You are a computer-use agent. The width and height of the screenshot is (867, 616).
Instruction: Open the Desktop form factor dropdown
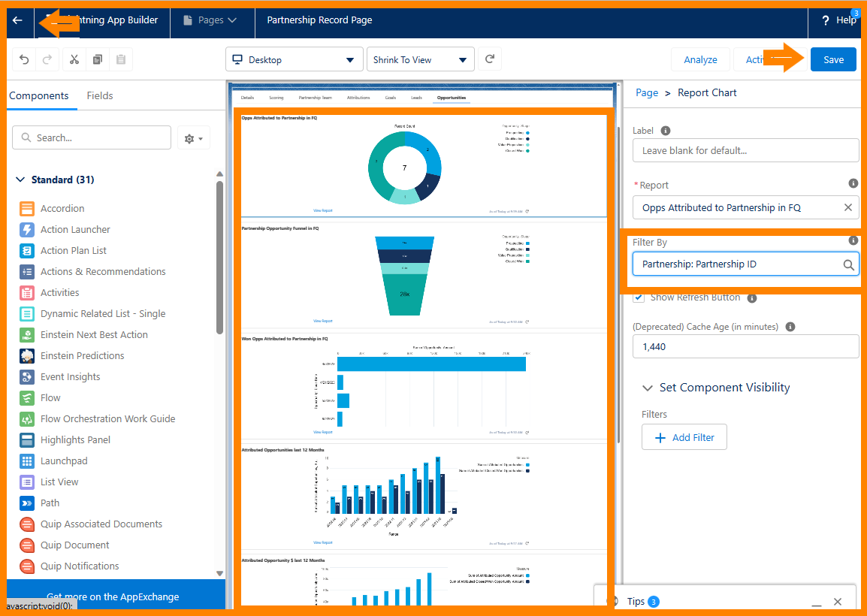point(295,59)
